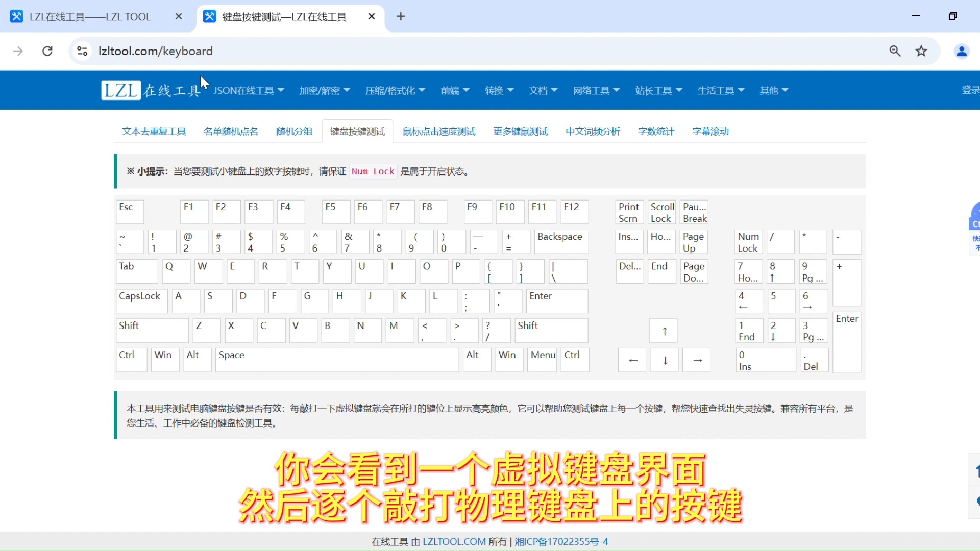Click the forward navigation arrow
980x551 pixels.
tap(18, 51)
